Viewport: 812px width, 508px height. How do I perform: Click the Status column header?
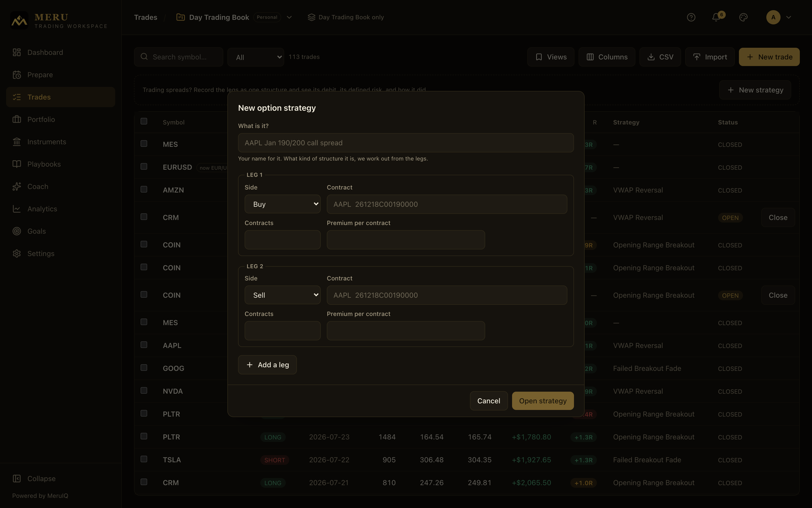tap(728, 122)
